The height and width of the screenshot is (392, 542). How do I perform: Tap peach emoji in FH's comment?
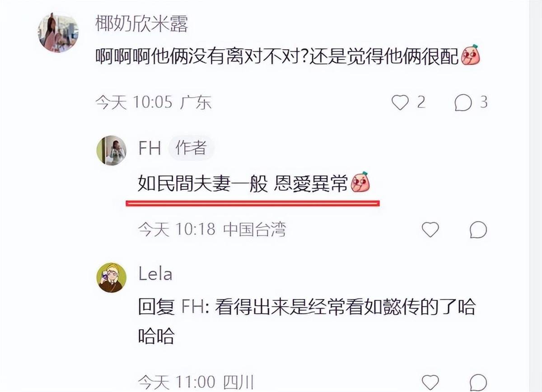pos(360,182)
